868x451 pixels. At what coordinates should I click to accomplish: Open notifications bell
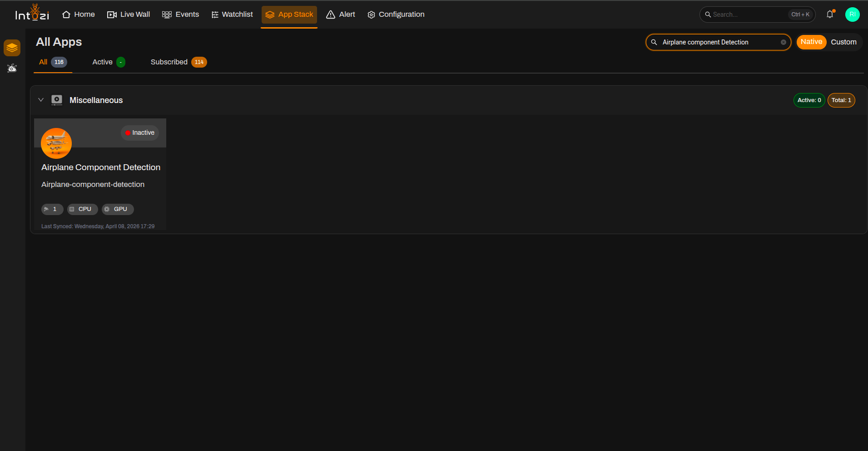[x=830, y=14]
